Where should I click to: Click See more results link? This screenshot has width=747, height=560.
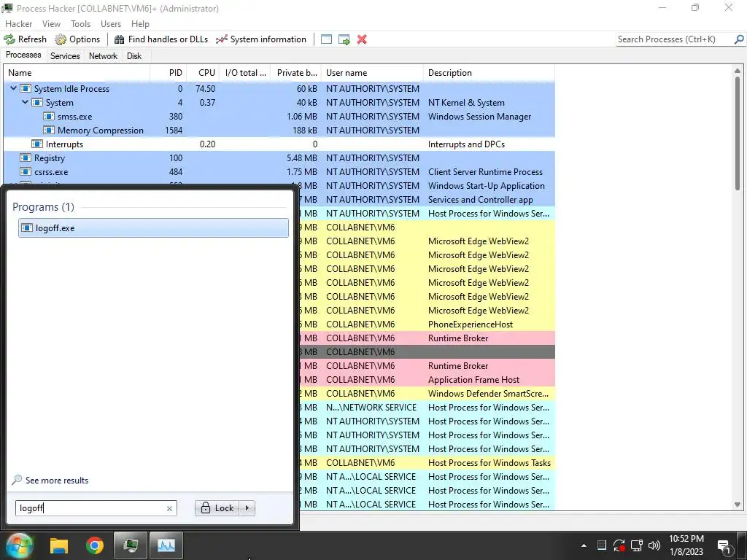click(x=57, y=481)
